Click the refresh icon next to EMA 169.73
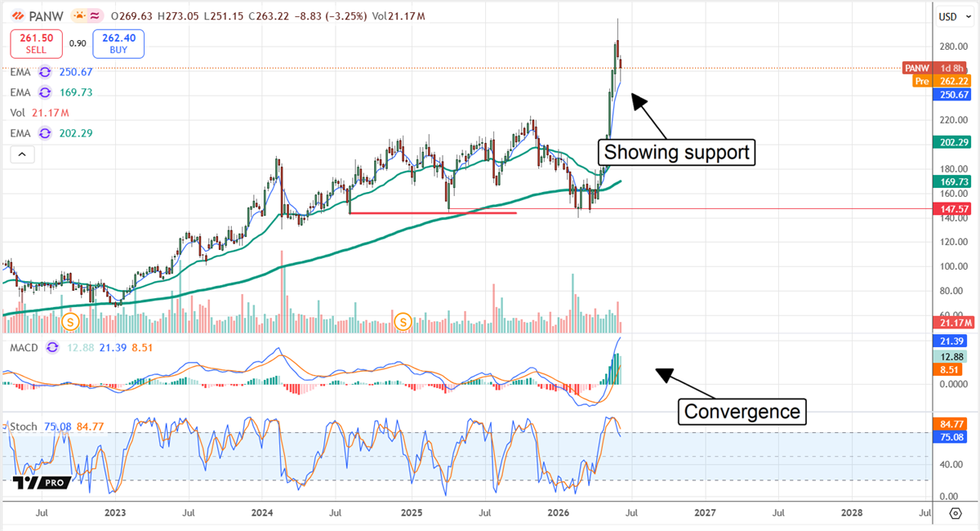This screenshot has width=980, height=531. tap(46, 92)
